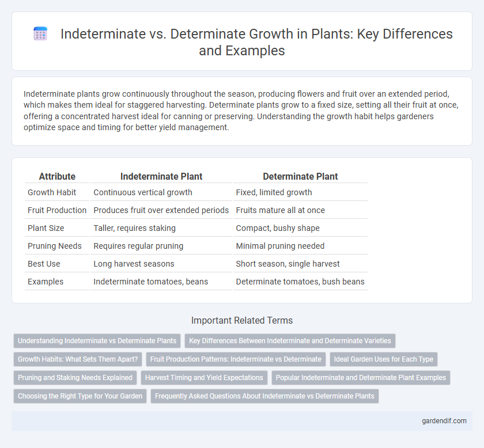484x448 pixels.
Task: Open 'Understanding Indeterminate vs Determinate Plants' tag
Action: coord(97,341)
